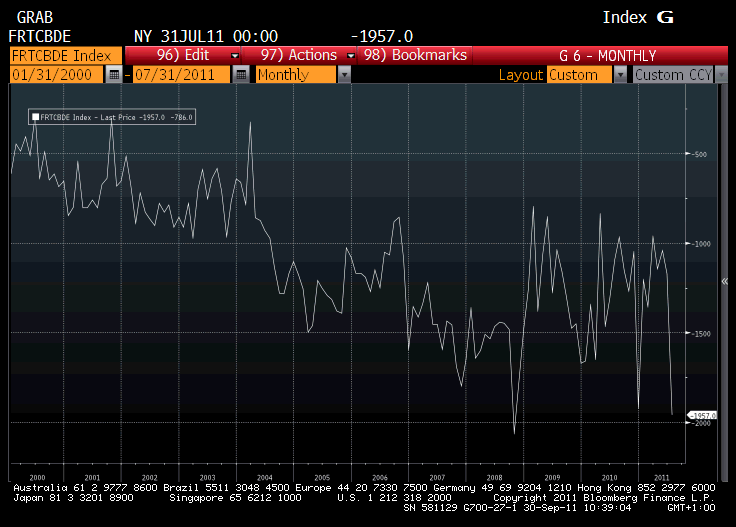Expand the Monthly periodicity dropdown arrow
This screenshot has width=736, height=527.
(x=344, y=75)
